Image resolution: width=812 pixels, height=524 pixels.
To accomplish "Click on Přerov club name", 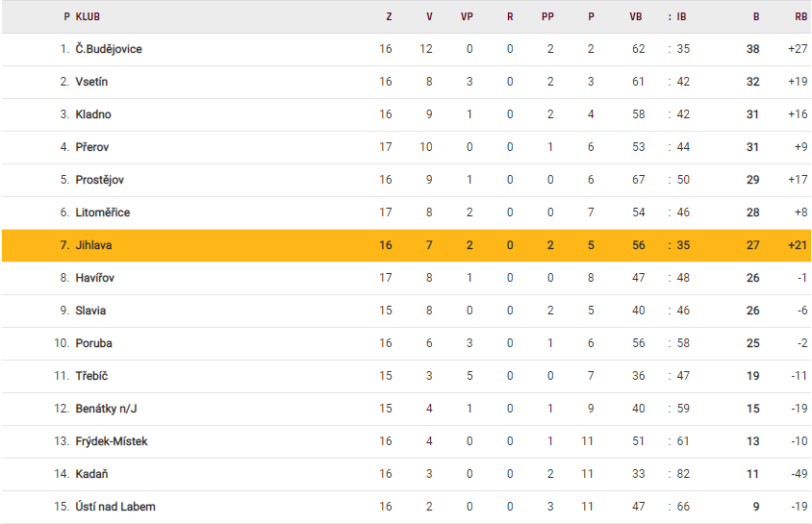I will (x=92, y=147).
